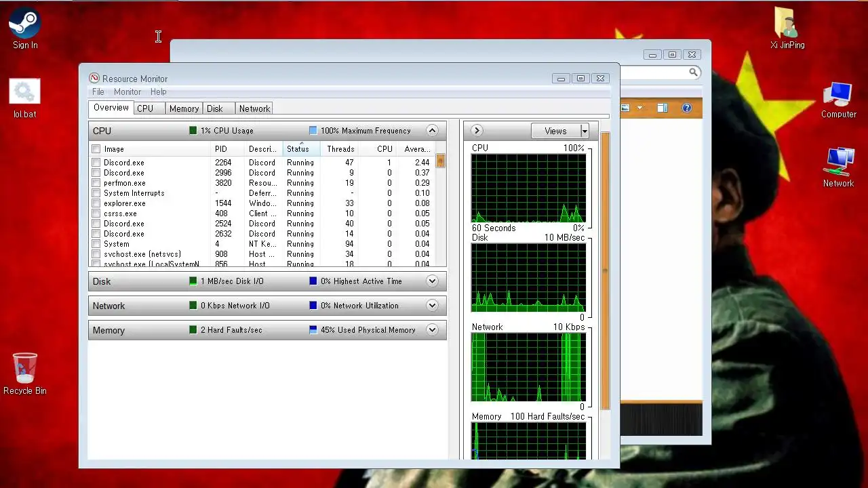Sort by the Status column header
868x488 pixels.
[301, 149]
